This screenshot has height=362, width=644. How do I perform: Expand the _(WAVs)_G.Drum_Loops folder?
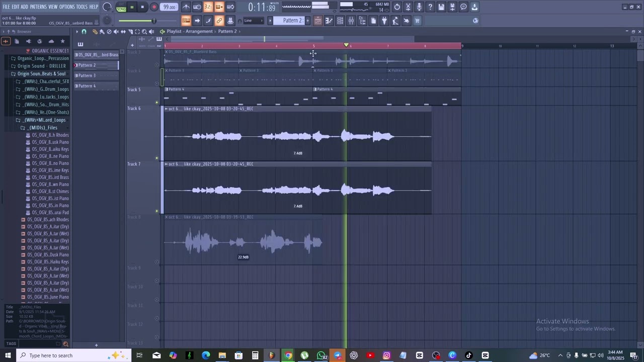click(x=46, y=89)
